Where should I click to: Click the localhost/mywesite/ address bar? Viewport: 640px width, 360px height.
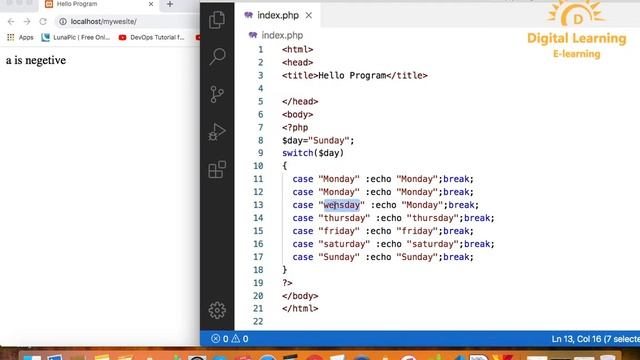pyautogui.click(x=103, y=22)
